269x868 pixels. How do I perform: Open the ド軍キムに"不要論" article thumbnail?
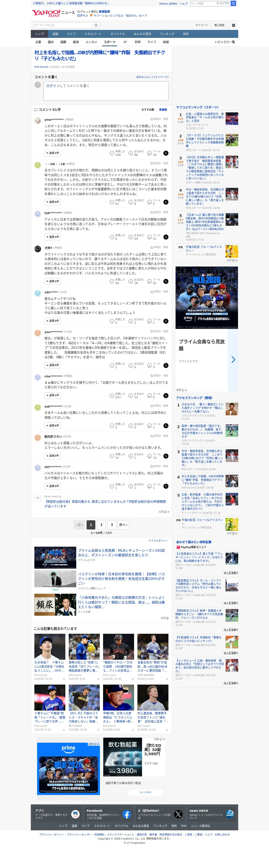pos(50,698)
